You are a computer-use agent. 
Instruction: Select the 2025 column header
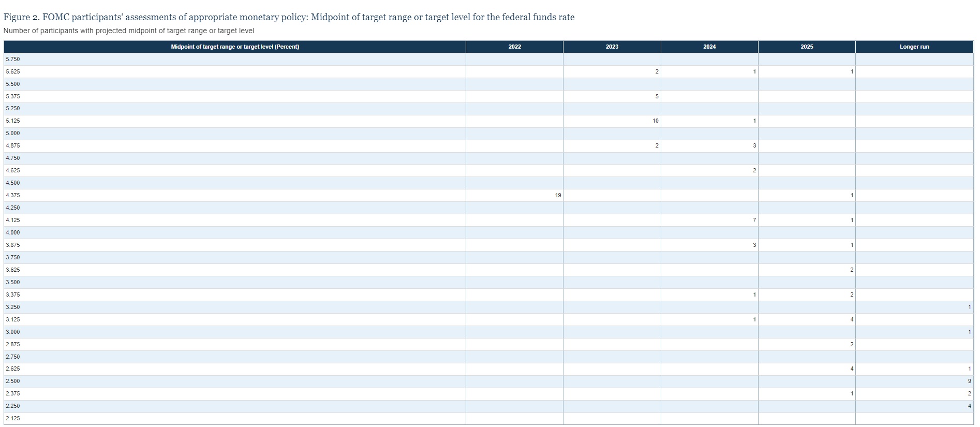click(x=807, y=47)
